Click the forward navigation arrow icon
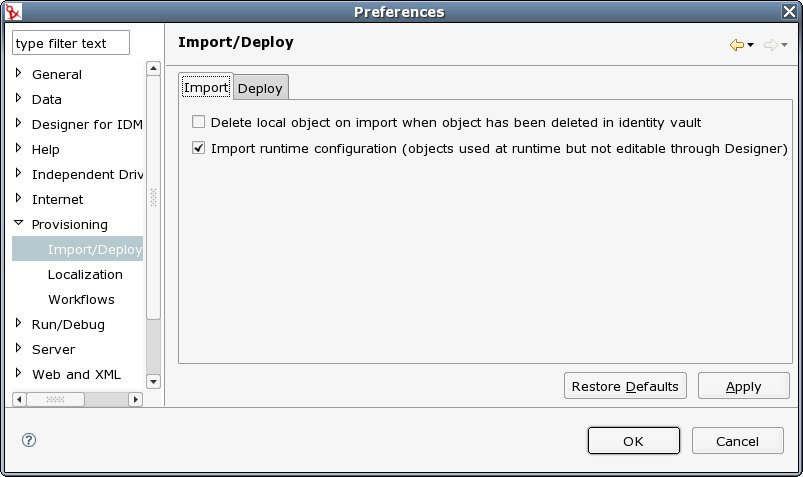The image size is (803, 477). click(770, 45)
